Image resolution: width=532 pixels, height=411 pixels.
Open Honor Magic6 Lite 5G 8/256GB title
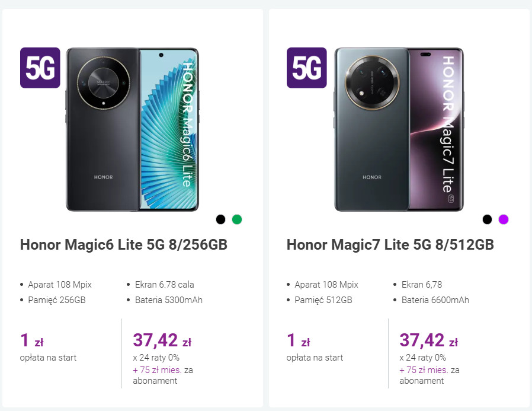123,245
